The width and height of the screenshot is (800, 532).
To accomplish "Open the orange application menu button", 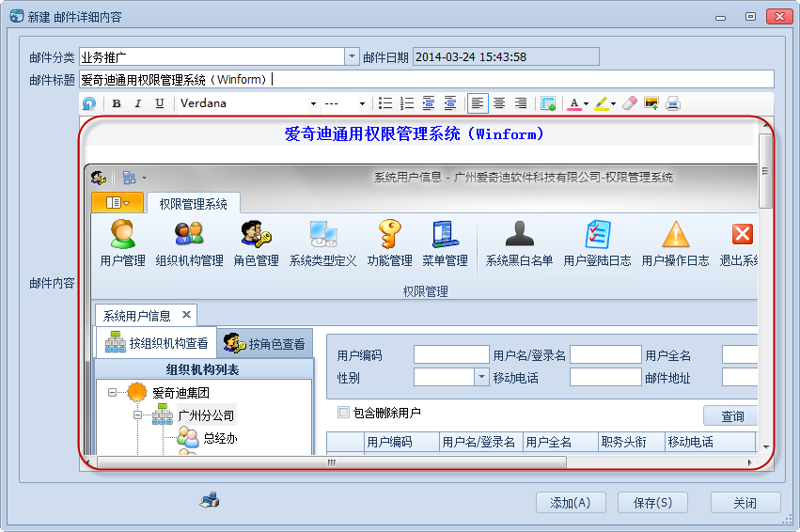I will [118, 202].
